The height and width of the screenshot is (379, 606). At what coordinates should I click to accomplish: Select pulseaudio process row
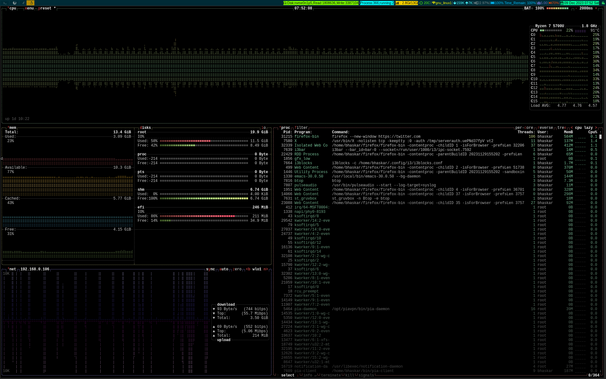[438, 185]
